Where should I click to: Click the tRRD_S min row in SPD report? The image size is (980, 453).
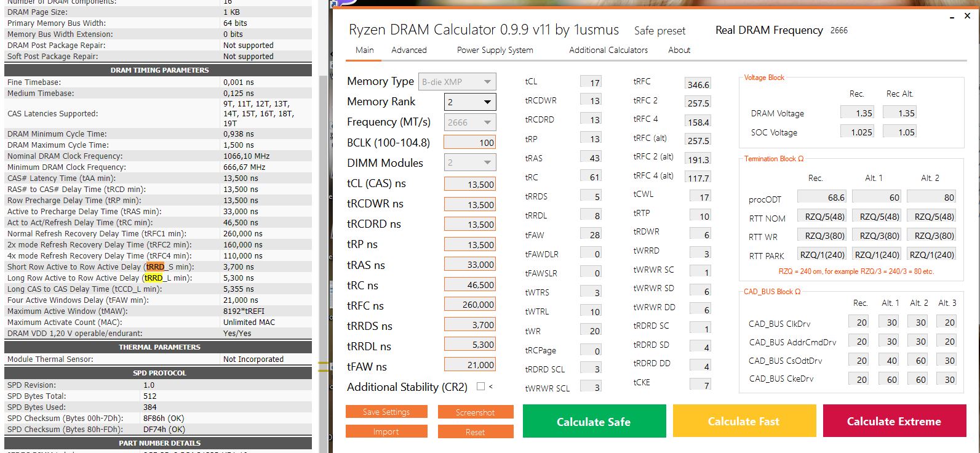click(158, 267)
